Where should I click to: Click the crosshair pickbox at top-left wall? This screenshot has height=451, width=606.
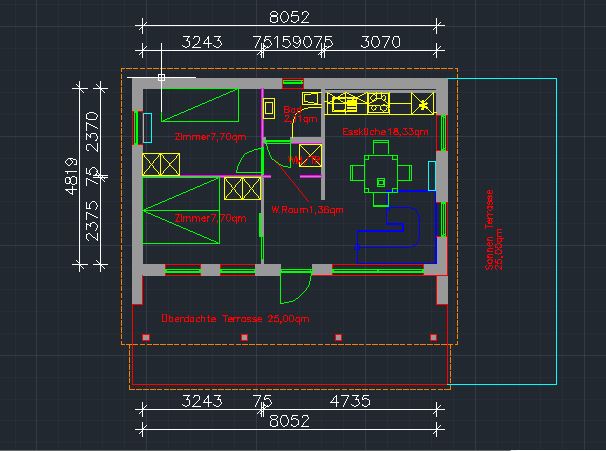162,77
